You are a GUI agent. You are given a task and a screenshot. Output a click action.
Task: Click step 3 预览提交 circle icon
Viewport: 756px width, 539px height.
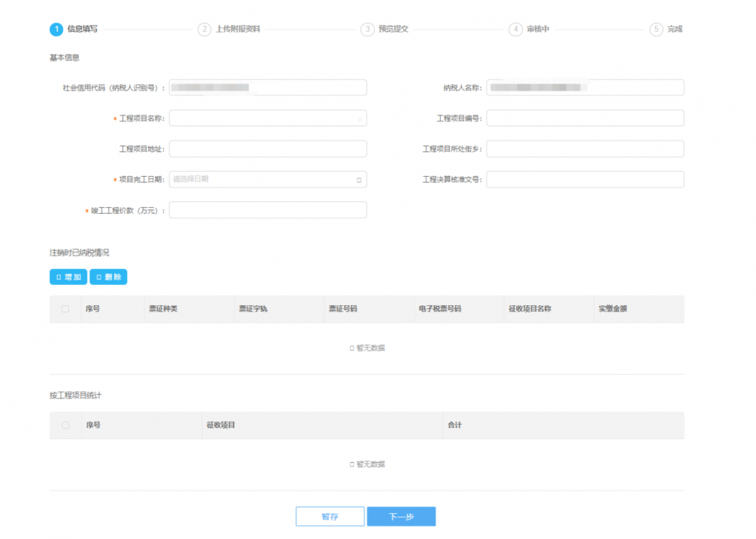point(367,29)
